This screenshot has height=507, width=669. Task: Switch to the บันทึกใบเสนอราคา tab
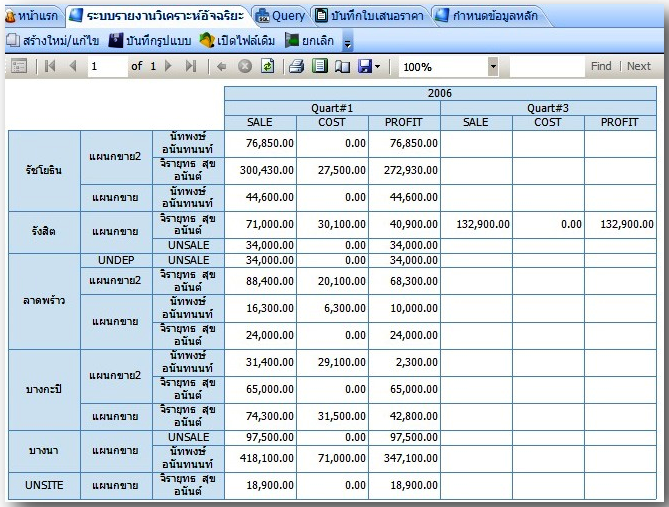[369, 16]
